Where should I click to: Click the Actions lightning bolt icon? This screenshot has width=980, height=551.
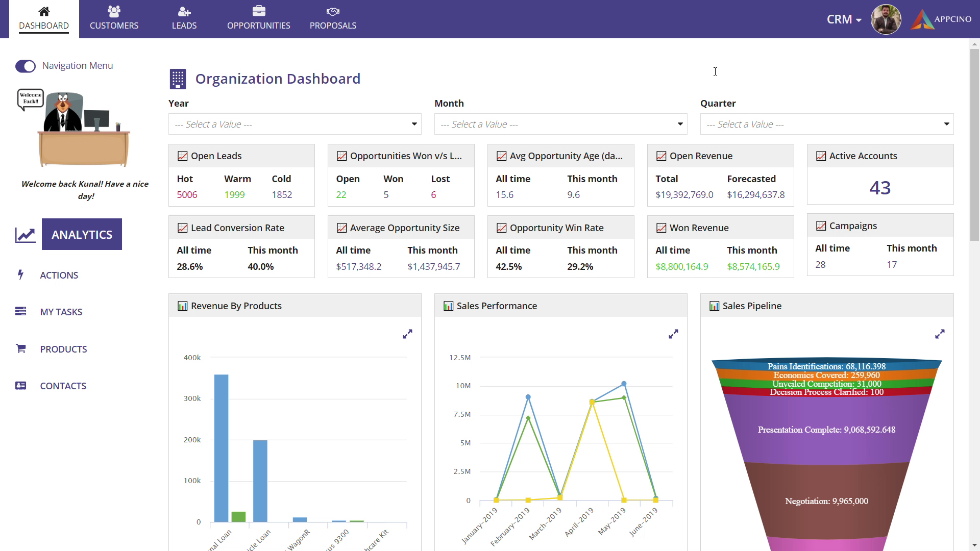[20, 275]
